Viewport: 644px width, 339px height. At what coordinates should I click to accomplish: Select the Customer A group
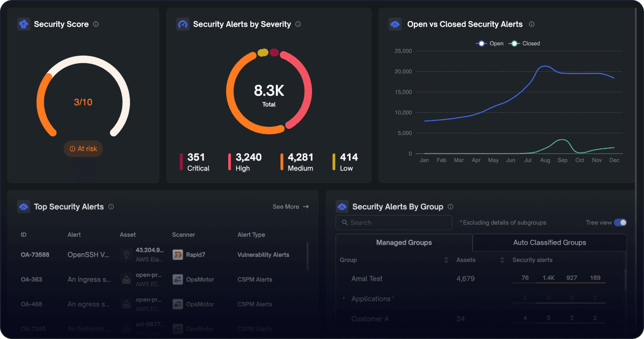370,319
